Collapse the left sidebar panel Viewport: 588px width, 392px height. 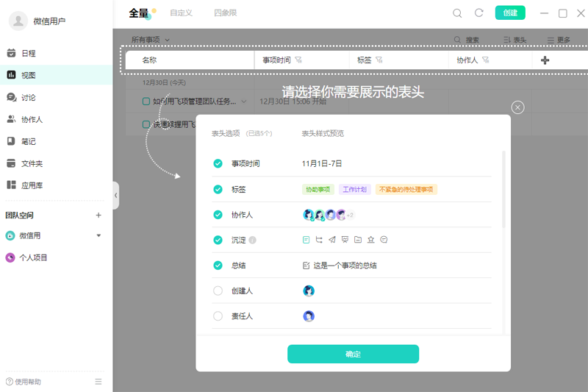click(115, 195)
